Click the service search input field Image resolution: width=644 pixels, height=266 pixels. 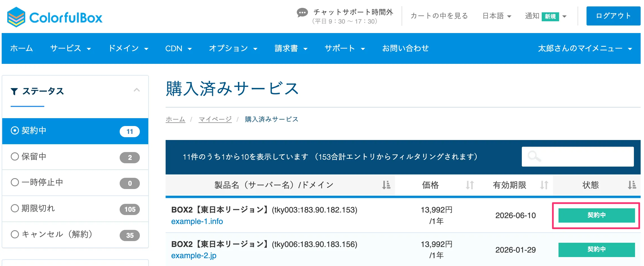tap(578, 157)
